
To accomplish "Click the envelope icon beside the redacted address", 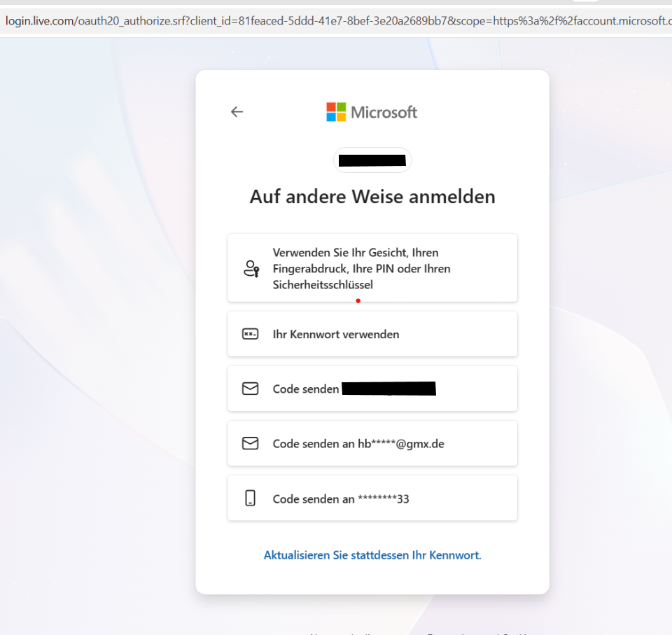I will click(x=251, y=389).
